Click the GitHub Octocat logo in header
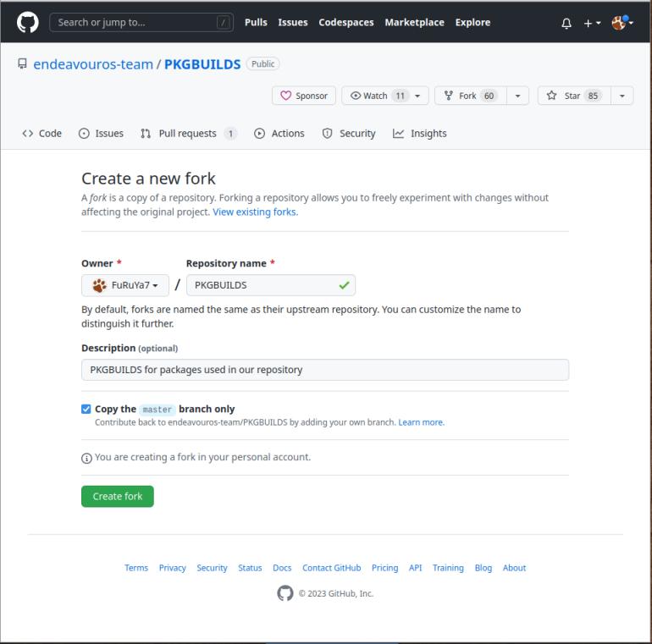The image size is (652, 644). [28, 23]
